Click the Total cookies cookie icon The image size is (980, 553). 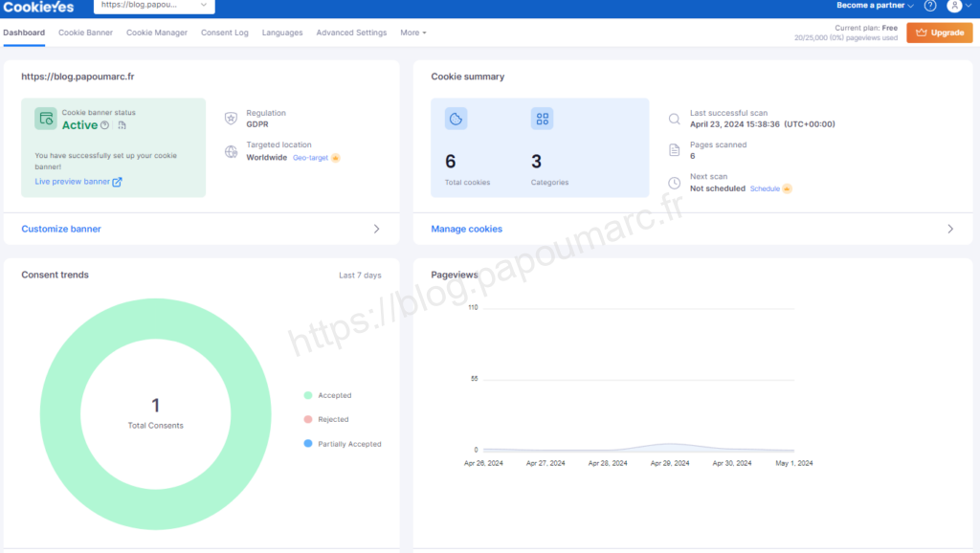pyautogui.click(x=456, y=119)
